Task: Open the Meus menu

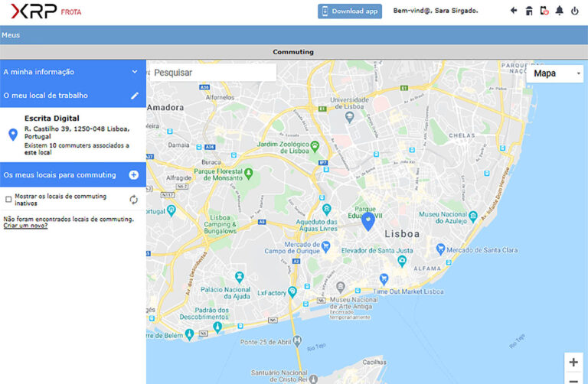Action: coord(11,35)
